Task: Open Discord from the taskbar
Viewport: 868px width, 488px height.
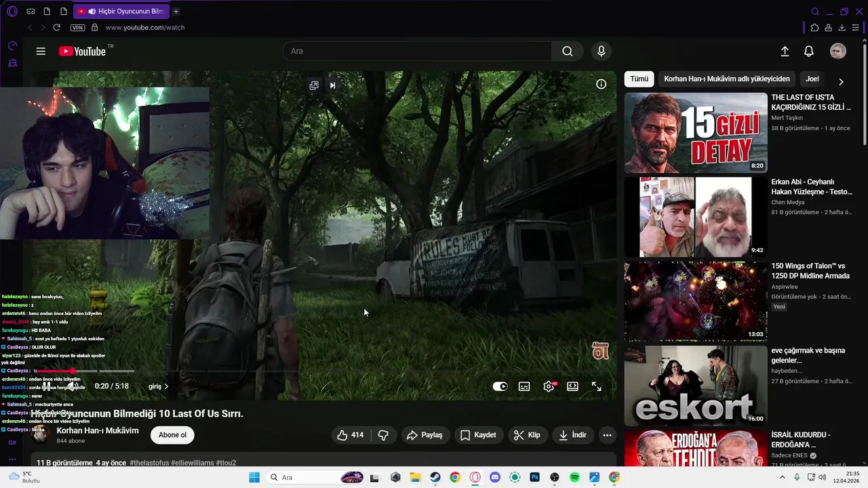Action: [x=495, y=477]
